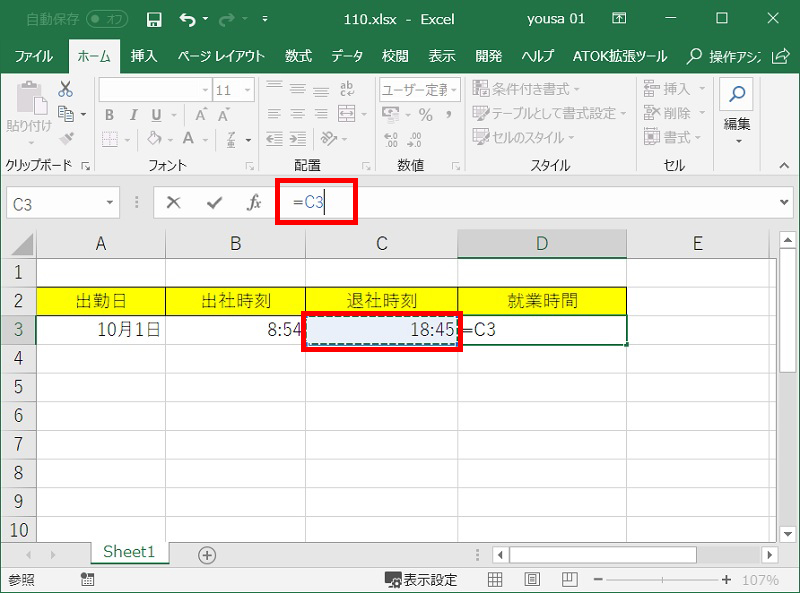Click the cell borders icon
800x593 pixels.
(110, 139)
